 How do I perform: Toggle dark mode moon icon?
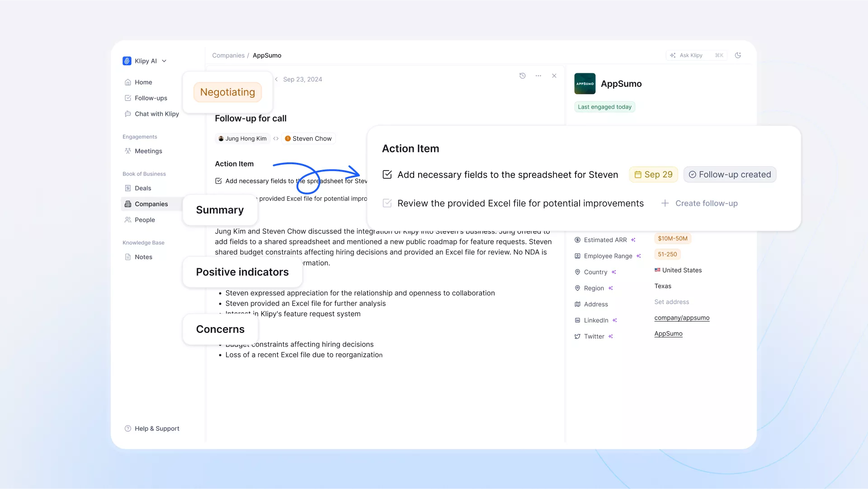(738, 55)
